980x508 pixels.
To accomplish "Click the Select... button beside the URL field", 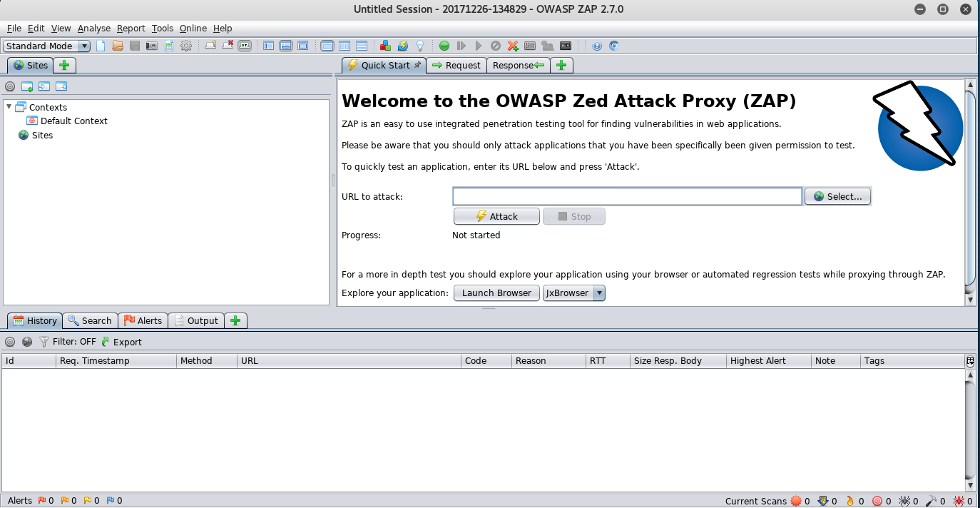I will pos(837,196).
